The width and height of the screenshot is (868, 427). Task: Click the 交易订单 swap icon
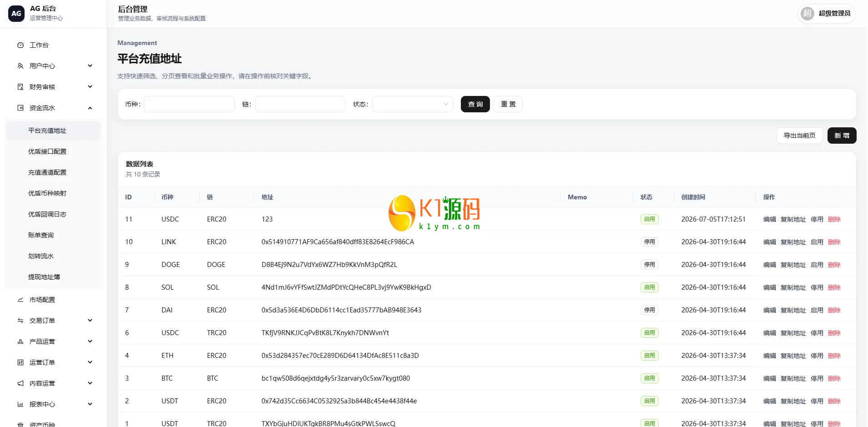point(20,321)
